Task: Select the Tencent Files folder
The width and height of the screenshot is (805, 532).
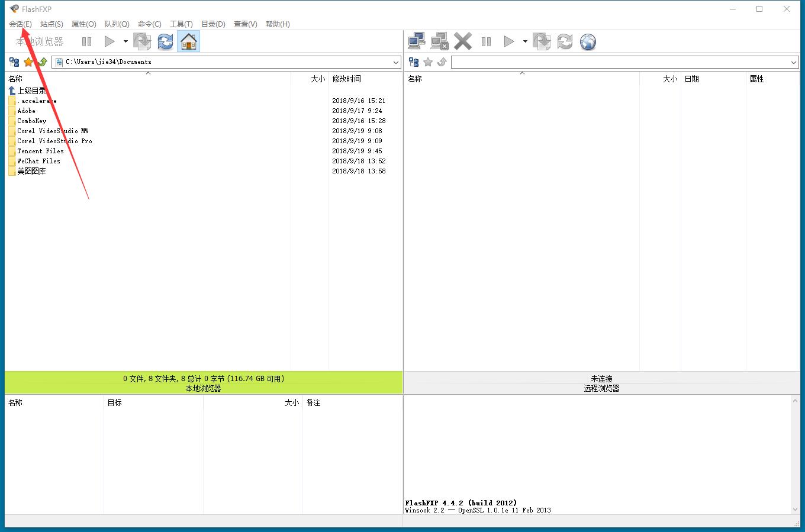Action: point(36,151)
